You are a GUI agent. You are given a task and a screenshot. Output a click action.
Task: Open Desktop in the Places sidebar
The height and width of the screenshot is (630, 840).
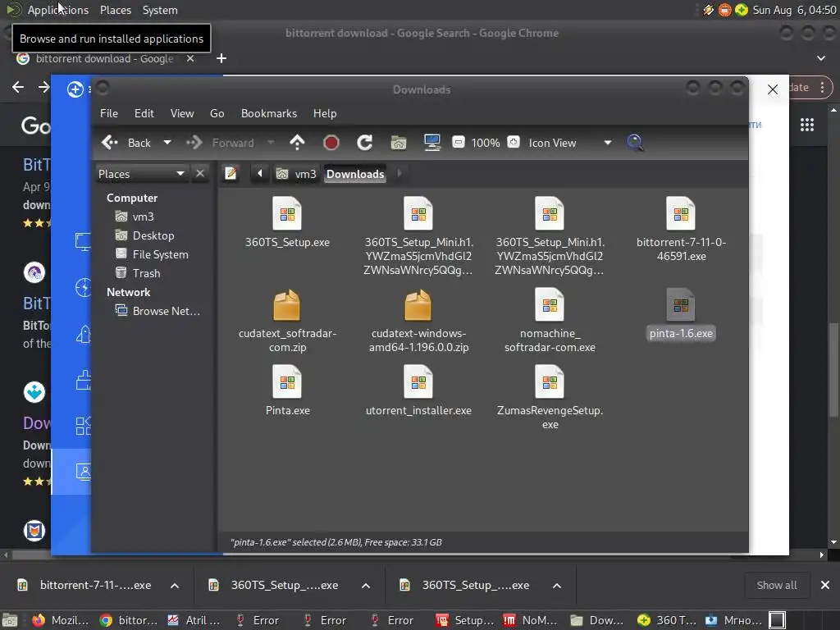coord(144,235)
